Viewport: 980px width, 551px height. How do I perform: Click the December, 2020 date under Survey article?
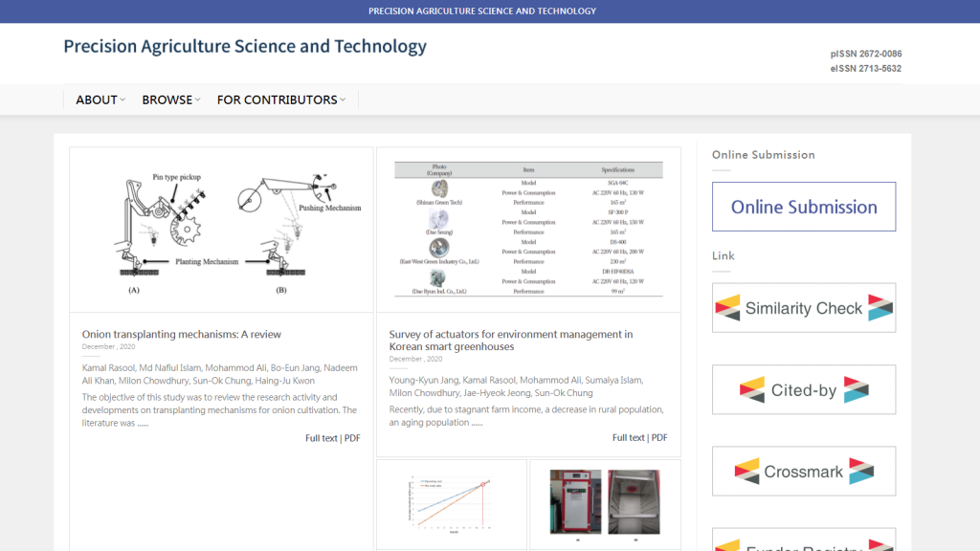(x=415, y=360)
